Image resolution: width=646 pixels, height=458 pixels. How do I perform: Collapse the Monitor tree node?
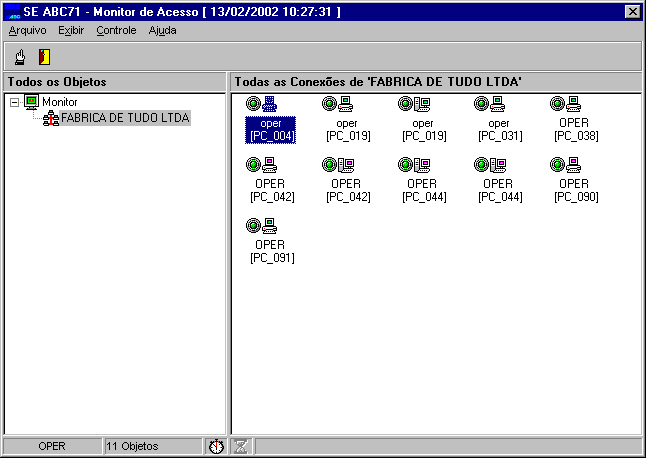click(13, 102)
